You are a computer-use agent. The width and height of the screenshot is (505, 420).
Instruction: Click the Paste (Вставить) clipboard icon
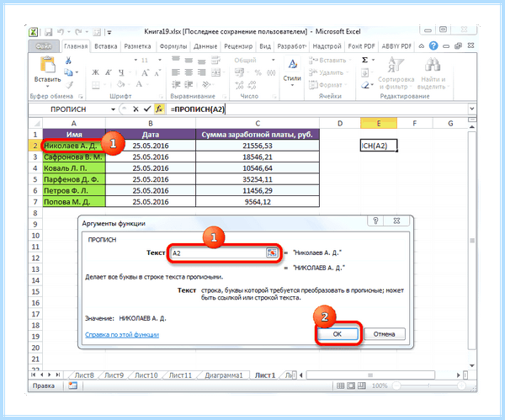click(48, 65)
